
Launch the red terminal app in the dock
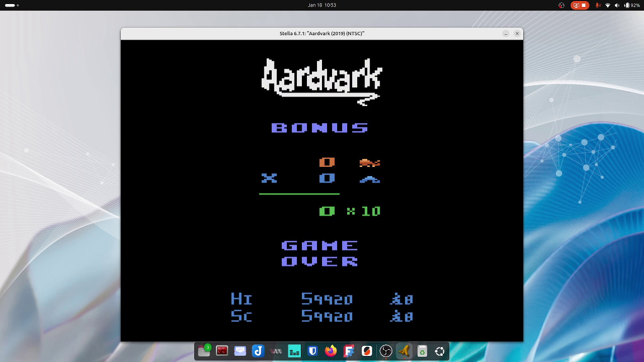[x=222, y=351]
